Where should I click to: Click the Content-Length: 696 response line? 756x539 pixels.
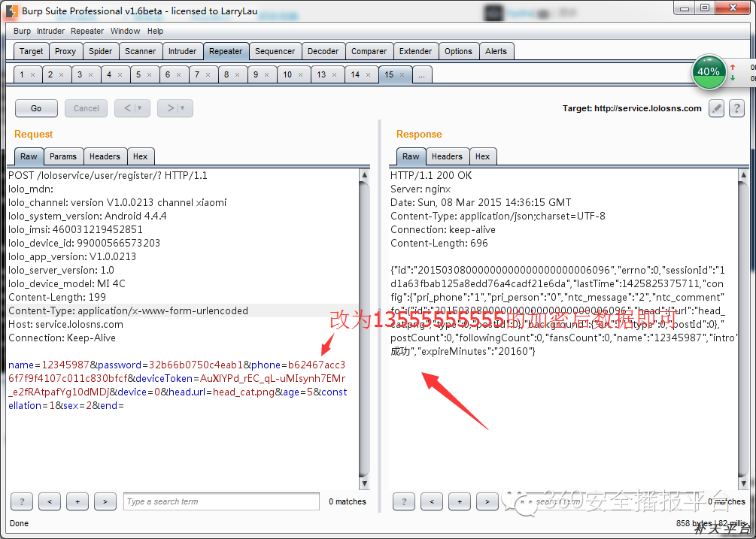click(x=439, y=243)
